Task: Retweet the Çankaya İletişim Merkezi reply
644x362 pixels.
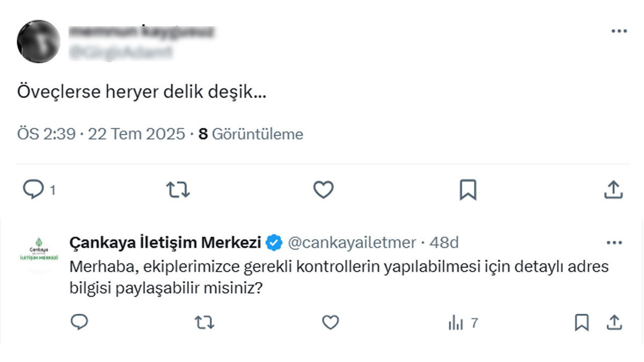Action: (204, 322)
